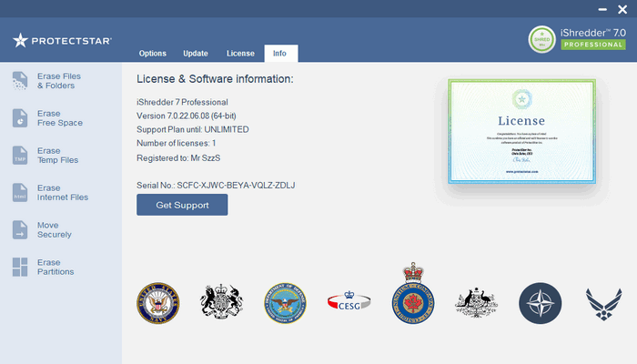Click Support Plan until: UNLIMITED text

pyautogui.click(x=193, y=129)
